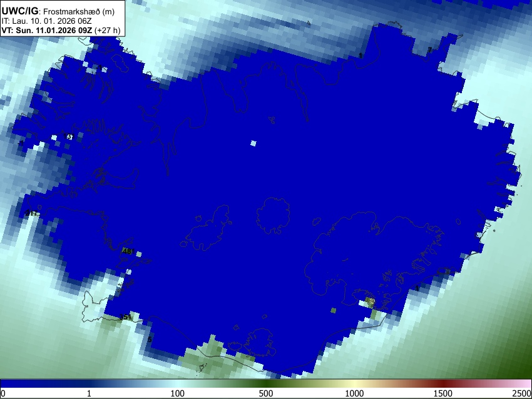Screen dimensions: 532x399
Task: Click the "100" label on the color scale
Action: (177, 393)
